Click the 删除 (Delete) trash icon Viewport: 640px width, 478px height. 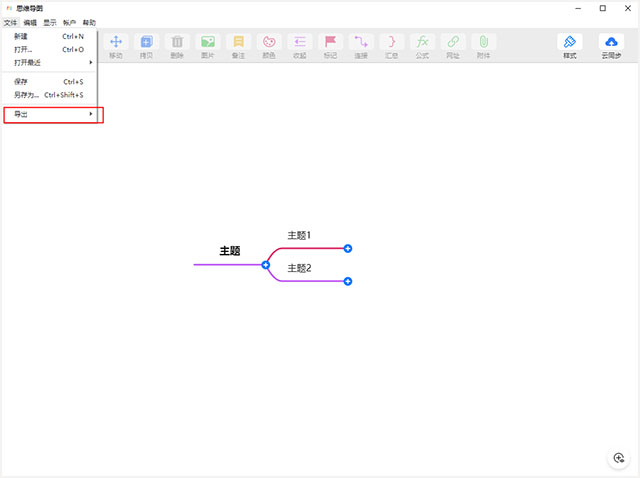coord(177,43)
